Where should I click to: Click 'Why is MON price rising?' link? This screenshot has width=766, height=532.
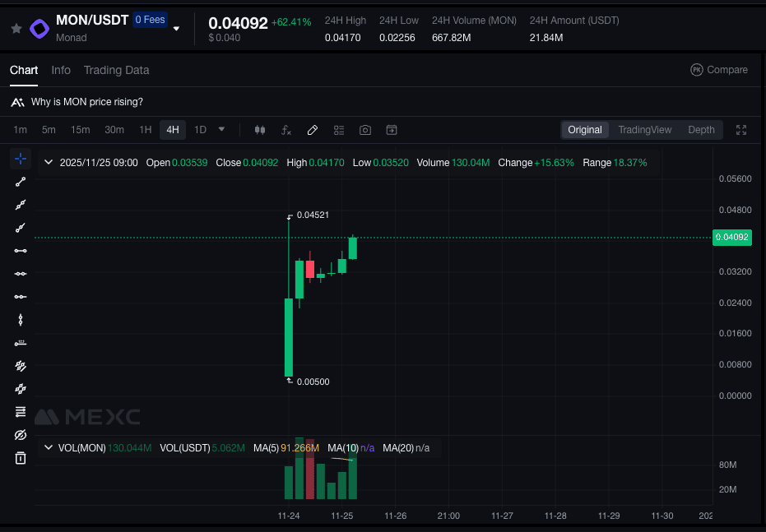click(x=86, y=102)
